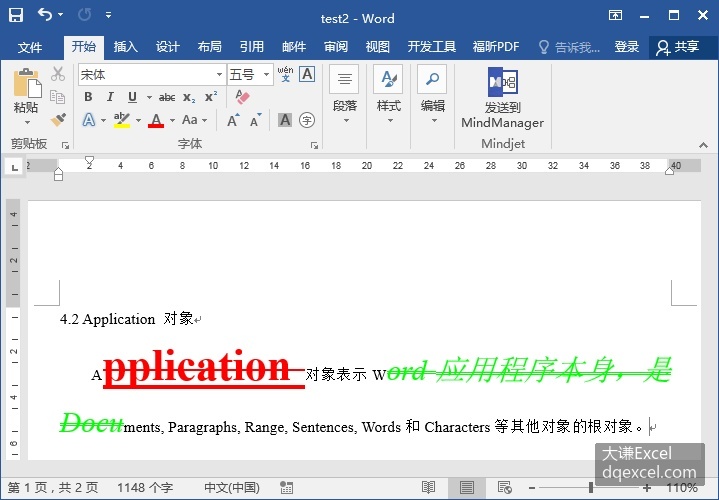
Task: Switch to the 福昕PDF tab
Action: (x=496, y=47)
